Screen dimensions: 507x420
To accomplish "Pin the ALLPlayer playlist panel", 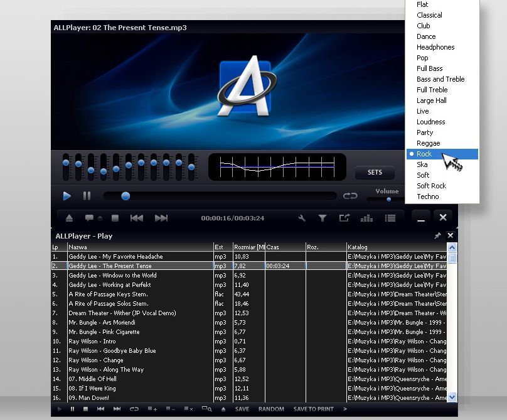I will pyautogui.click(x=437, y=236).
